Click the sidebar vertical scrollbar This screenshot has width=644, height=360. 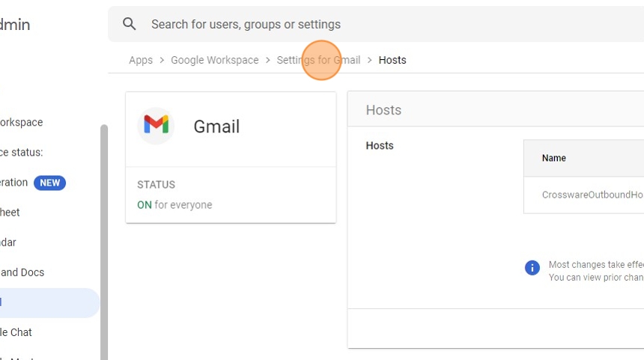pyautogui.click(x=104, y=240)
